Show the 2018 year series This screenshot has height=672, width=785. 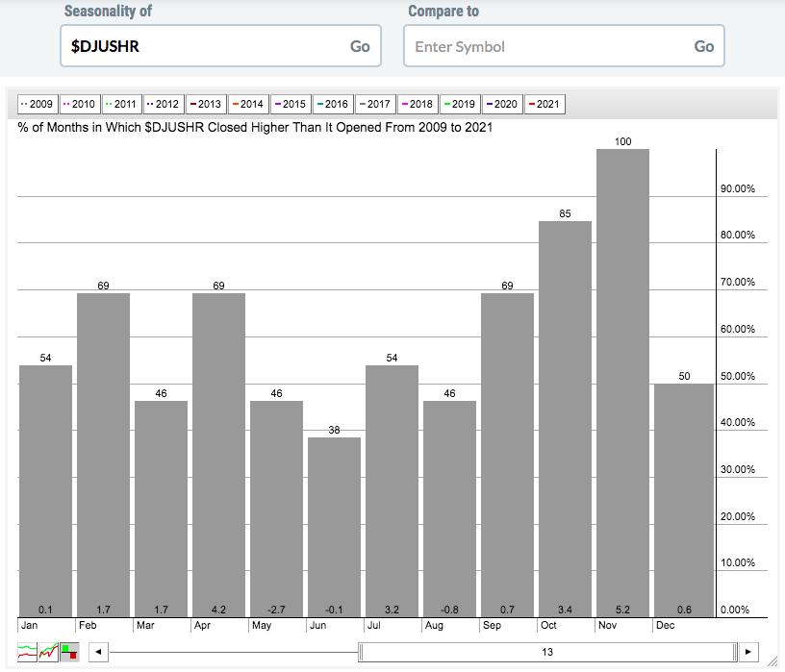coord(417,104)
